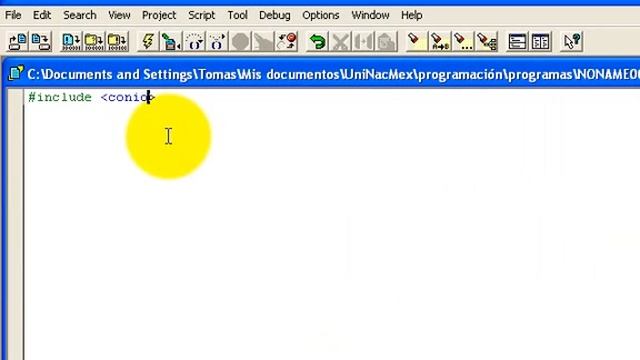Click the context Help pointer icon
The width and height of the screenshot is (640, 360).
571,41
